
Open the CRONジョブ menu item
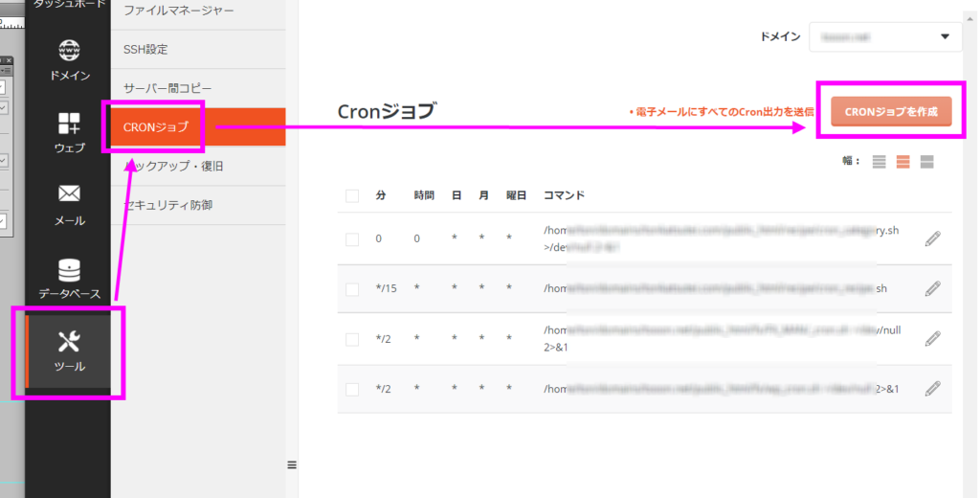tap(156, 126)
